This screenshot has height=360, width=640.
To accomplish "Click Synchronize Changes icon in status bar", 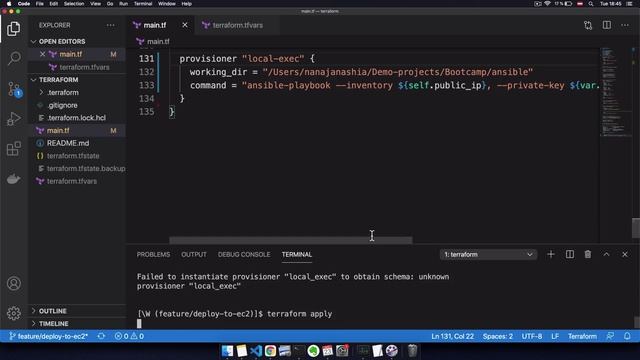I will (101, 336).
